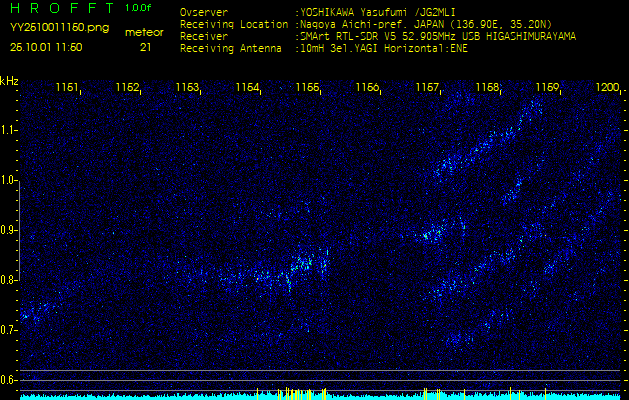Click the version number 1.0.0f

point(138,8)
